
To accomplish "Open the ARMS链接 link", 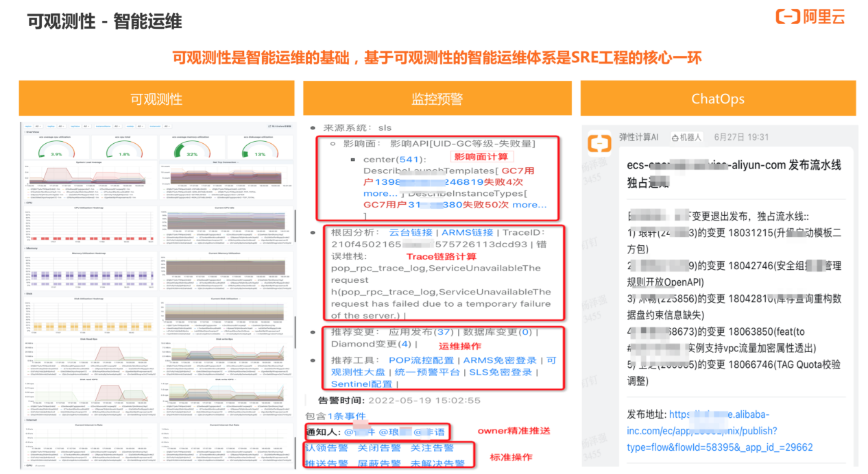I will pos(468,233).
